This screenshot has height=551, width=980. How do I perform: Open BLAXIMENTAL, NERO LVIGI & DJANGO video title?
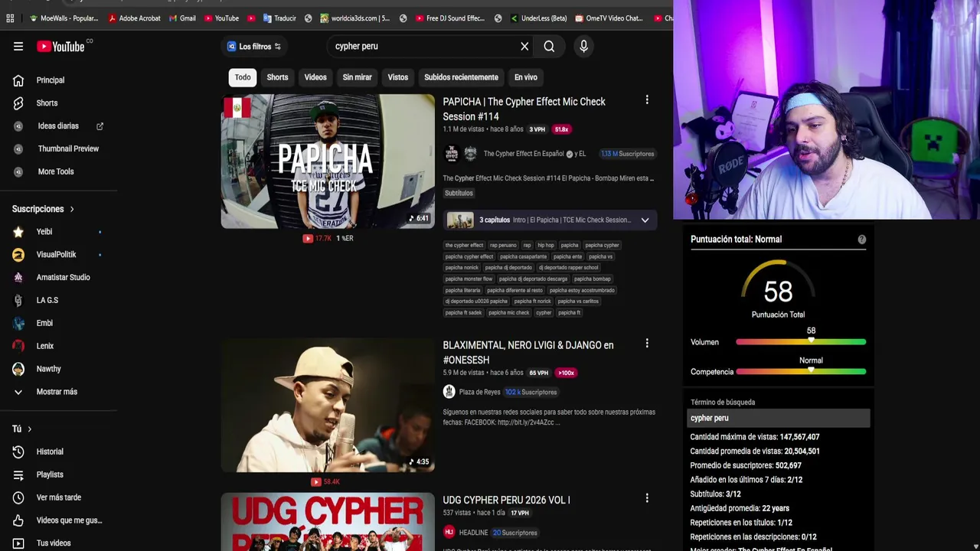point(528,353)
